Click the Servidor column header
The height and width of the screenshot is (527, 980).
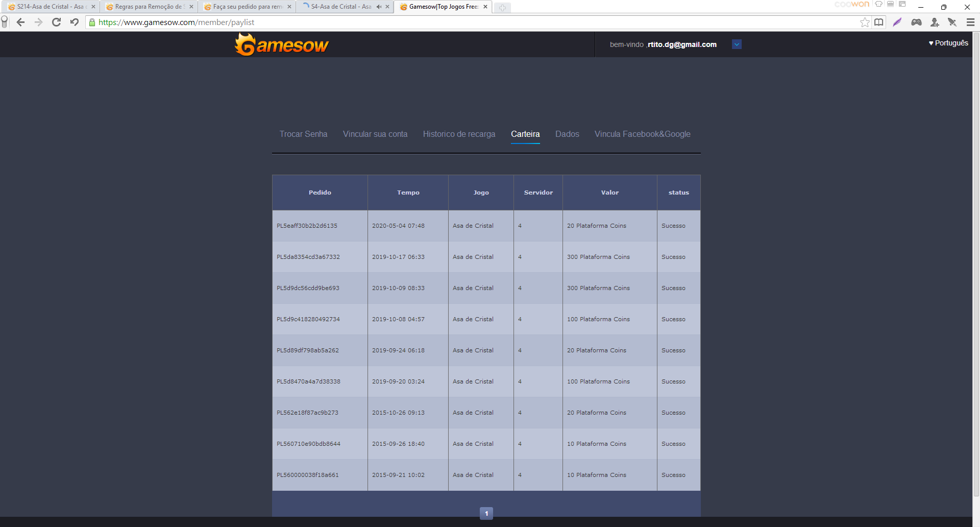538,193
